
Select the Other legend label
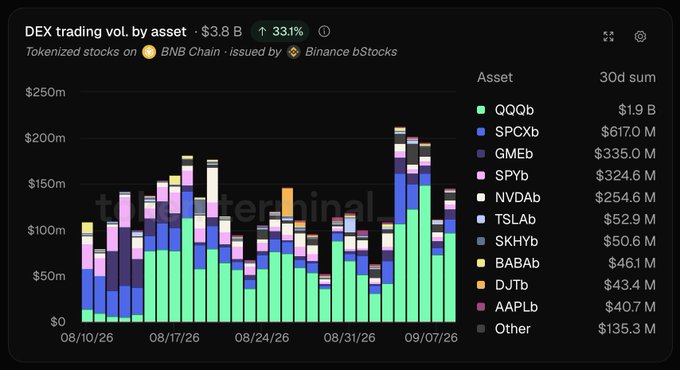(513, 328)
